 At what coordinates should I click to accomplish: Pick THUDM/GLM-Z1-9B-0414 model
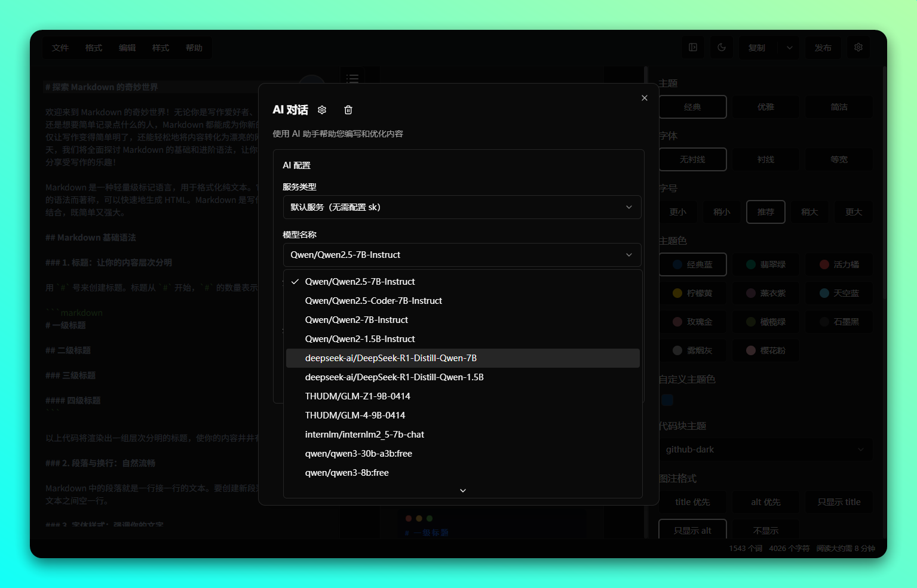coord(463,396)
